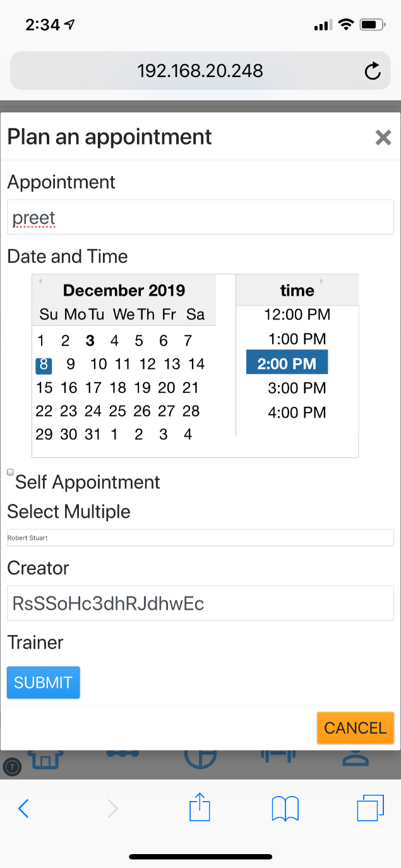Click the orange CANCEL button
The height and width of the screenshot is (868, 401).
[355, 728]
